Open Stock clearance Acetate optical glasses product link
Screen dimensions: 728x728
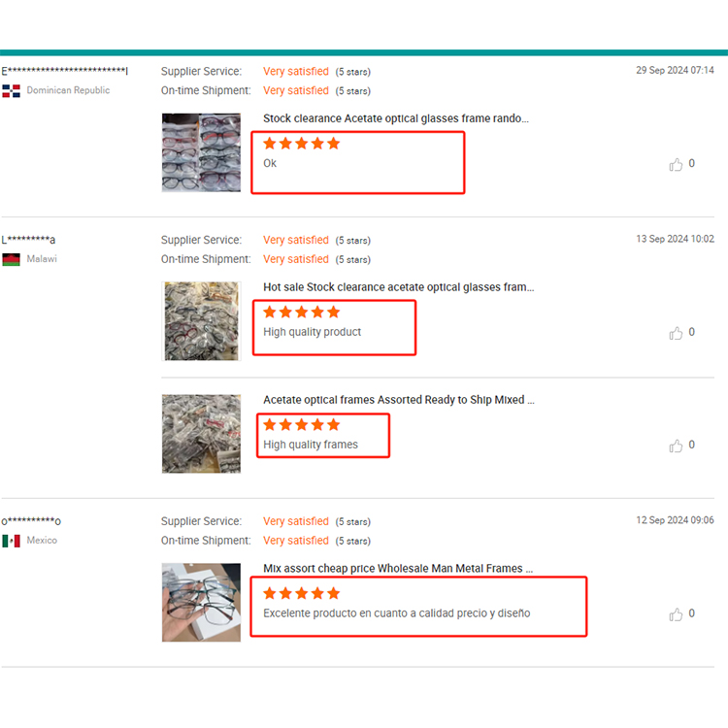pos(396,118)
